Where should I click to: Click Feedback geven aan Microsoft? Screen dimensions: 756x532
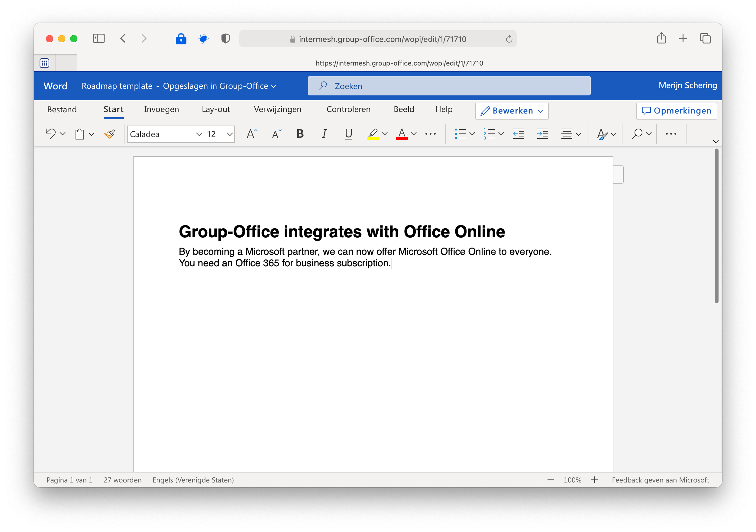(660, 480)
